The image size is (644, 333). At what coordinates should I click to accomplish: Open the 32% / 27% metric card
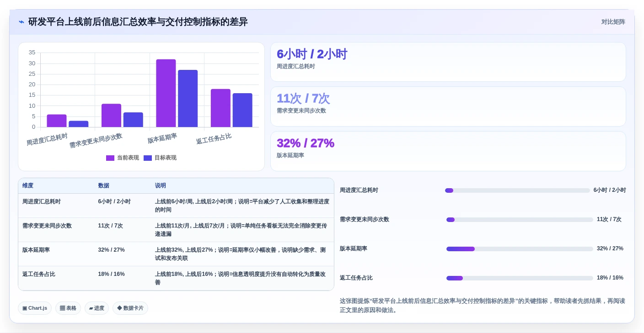tap(448, 151)
